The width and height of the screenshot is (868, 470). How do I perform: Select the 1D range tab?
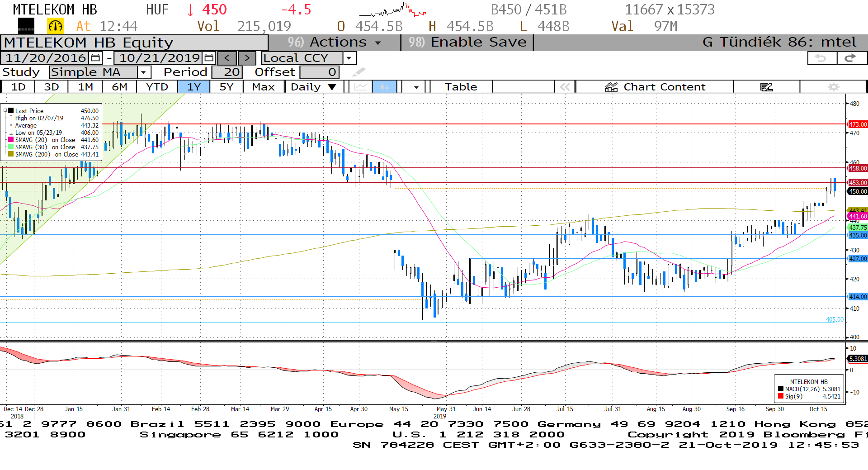(x=18, y=87)
